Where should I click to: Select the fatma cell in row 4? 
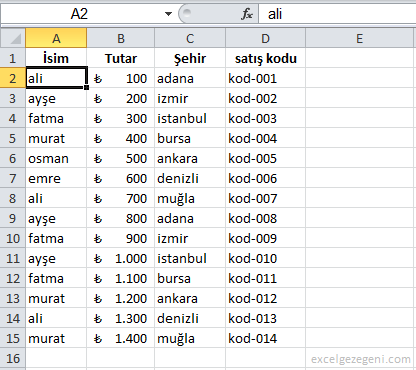(x=56, y=118)
